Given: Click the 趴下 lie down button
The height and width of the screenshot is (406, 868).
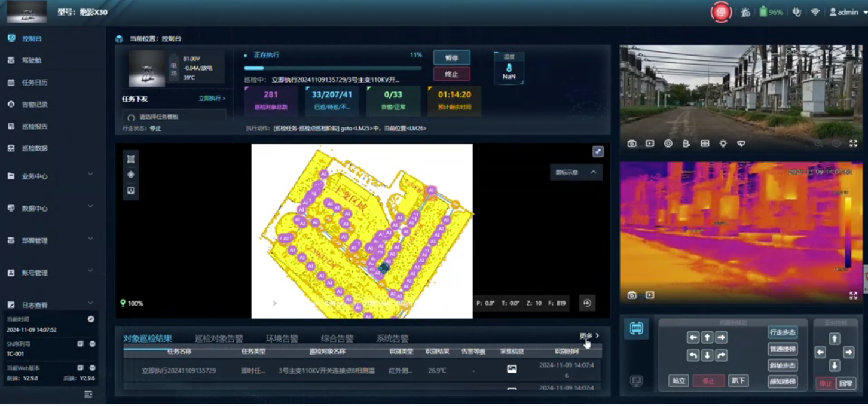Looking at the screenshot, I should pyautogui.click(x=738, y=381).
